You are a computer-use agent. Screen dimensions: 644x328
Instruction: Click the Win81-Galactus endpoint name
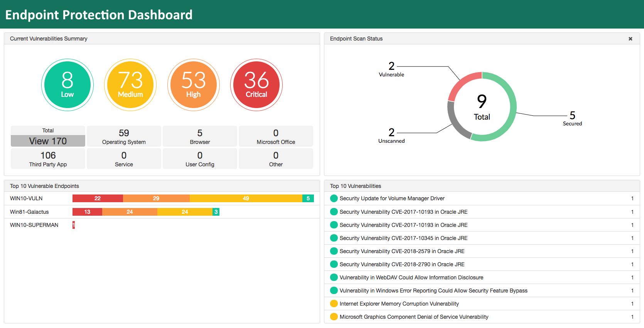29,212
